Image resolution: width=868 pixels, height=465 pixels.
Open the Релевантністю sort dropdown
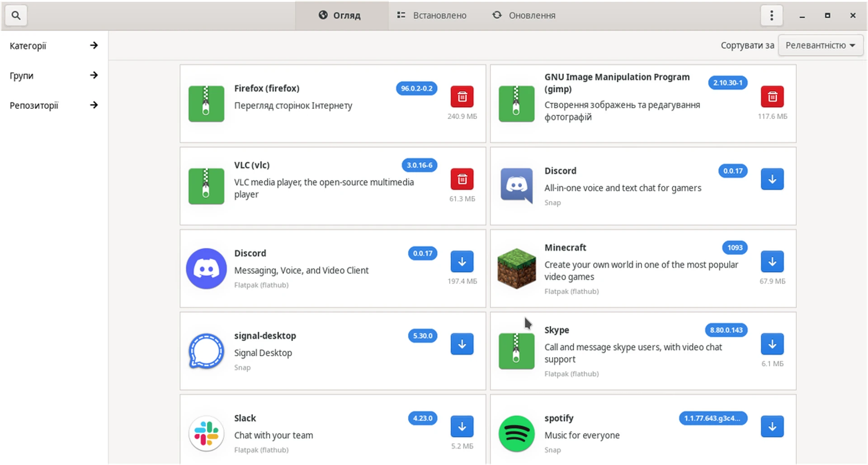(821, 46)
